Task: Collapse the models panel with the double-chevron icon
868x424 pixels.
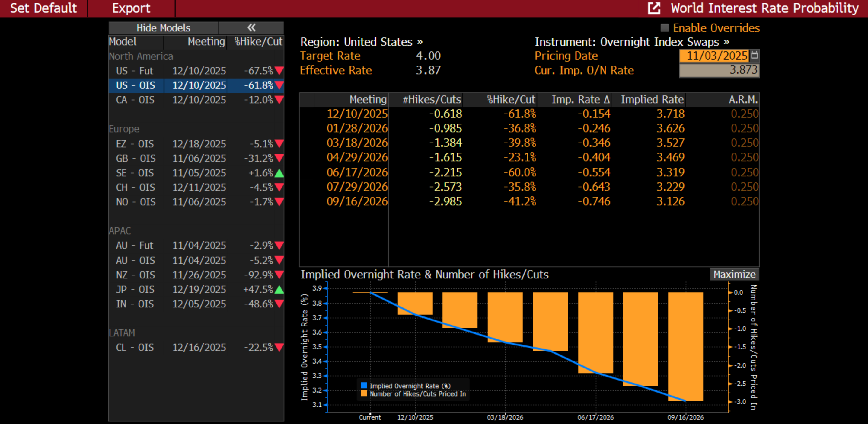Action: (251, 28)
